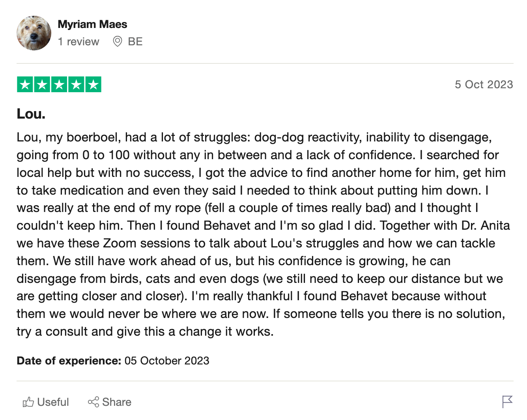Click the 5 Oct 2023 review date
Image resolution: width=527 pixels, height=420 pixels.
click(x=484, y=84)
